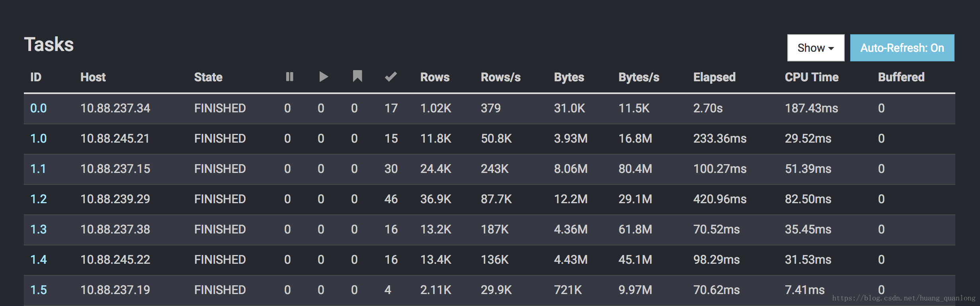This screenshot has width=980, height=306.
Task: Sort by the Bytes/s column header
Action: (x=639, y=77)
